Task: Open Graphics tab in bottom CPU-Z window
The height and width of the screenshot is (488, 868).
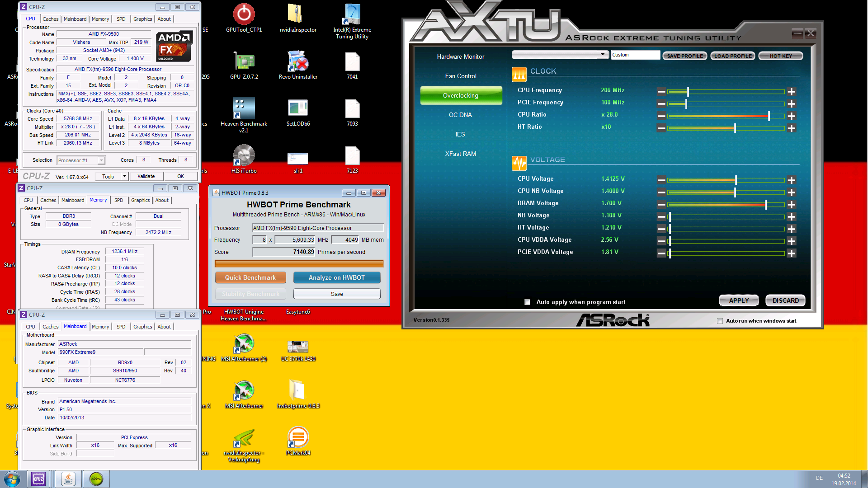Action: (142, 327)
